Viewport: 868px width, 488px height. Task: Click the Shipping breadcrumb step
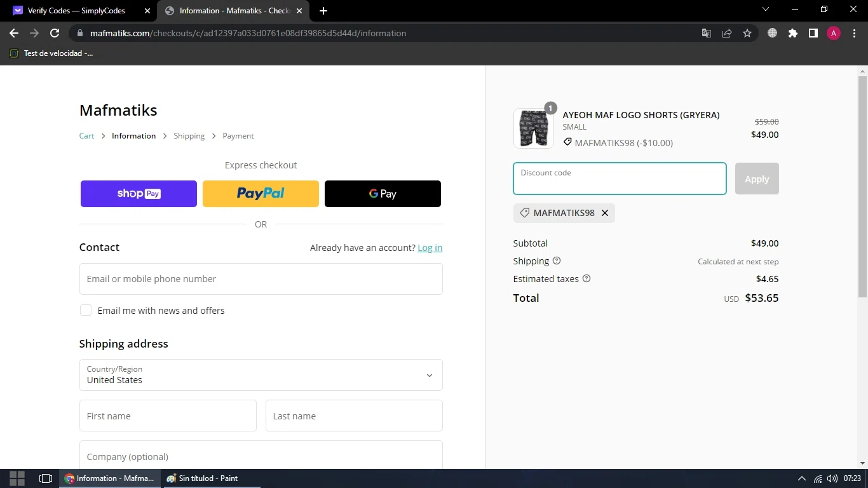pyautogui.click(x=189, y=136)
